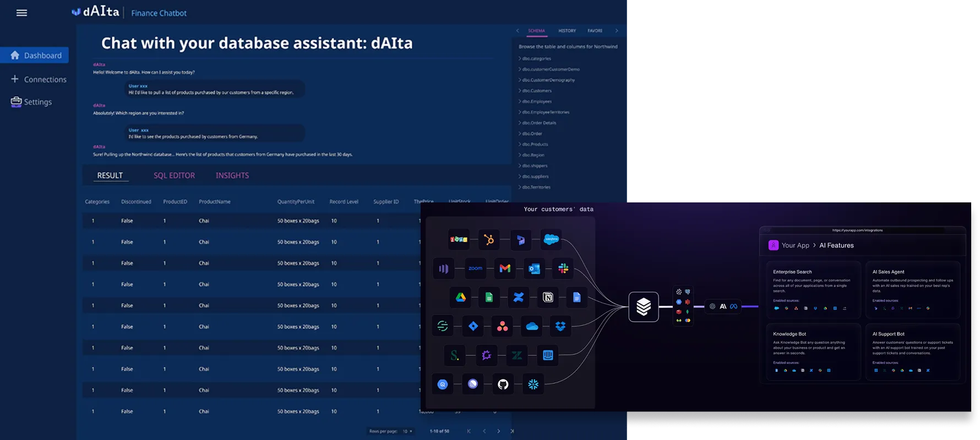Click the purple Your App logo
980x440 pixels.
point(774,245)
